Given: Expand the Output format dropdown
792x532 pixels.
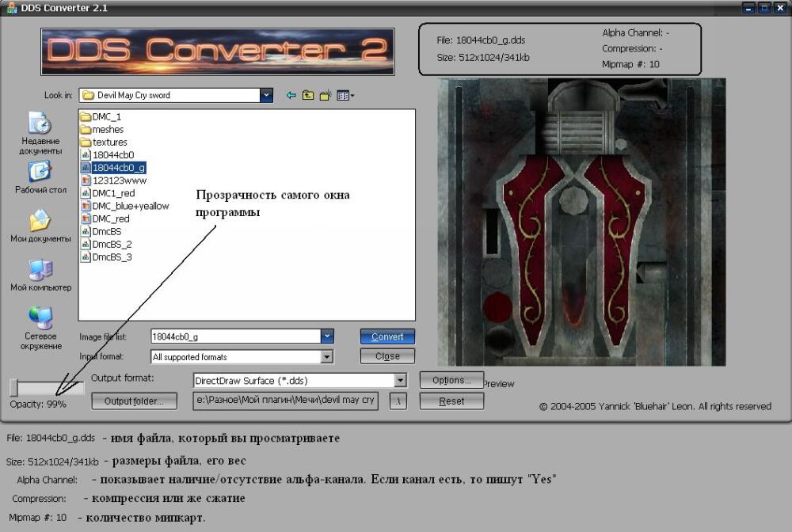Looking at the screenshot, I should [x=400, y=380].
